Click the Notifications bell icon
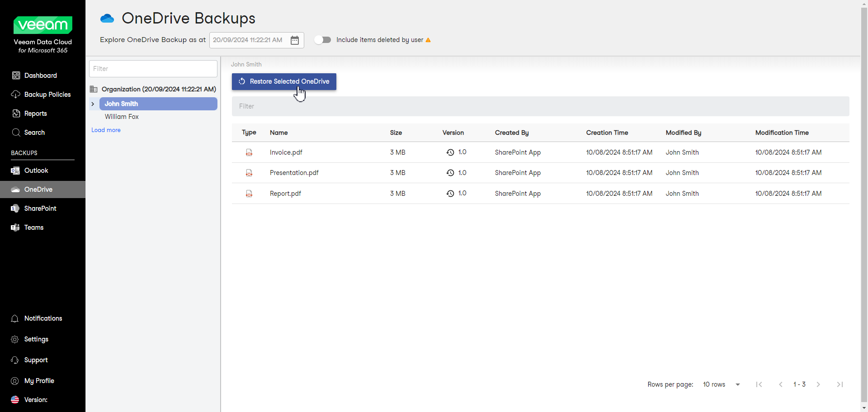This screenshot has width=868, height=412. coord(15,318)
